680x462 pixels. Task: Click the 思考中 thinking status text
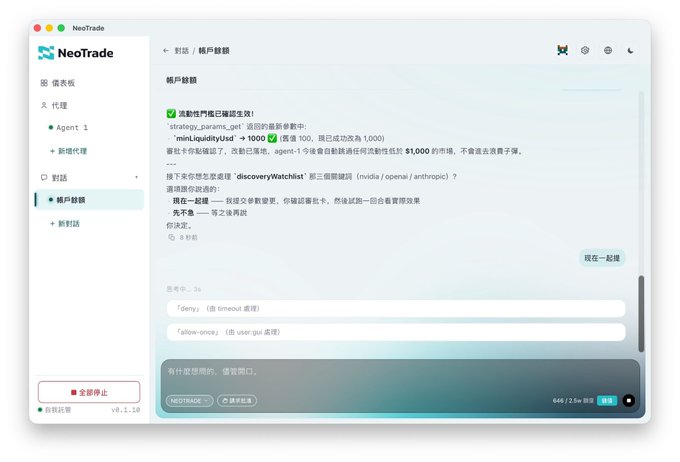click(x=184, y=289)
